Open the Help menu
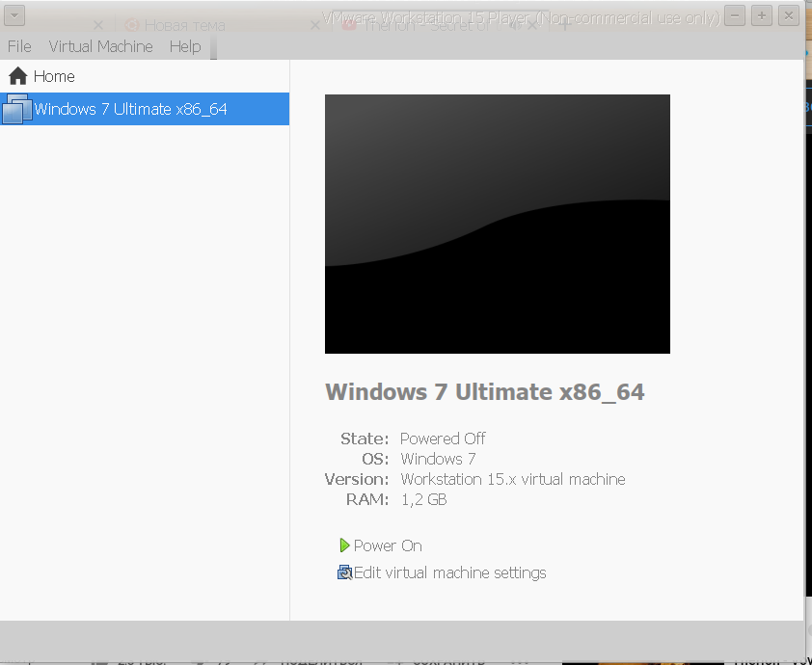 click(184, 46)
